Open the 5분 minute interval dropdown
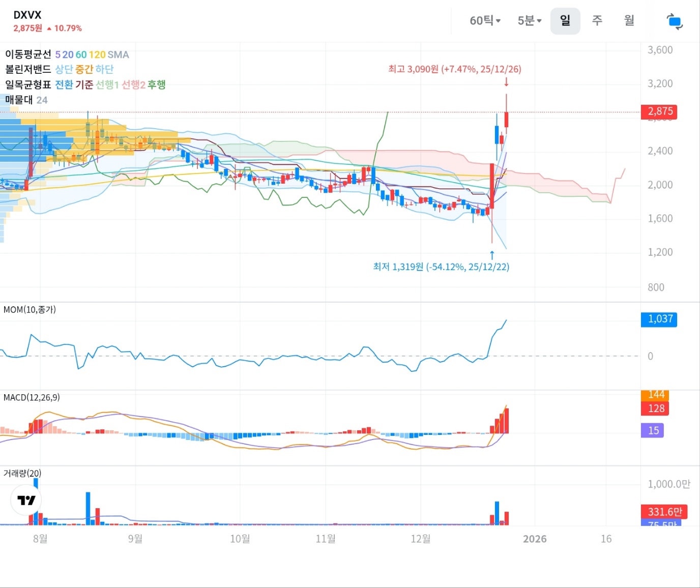Image resolution: width=700 pixels, height=588 pixels. click(529, 21)
